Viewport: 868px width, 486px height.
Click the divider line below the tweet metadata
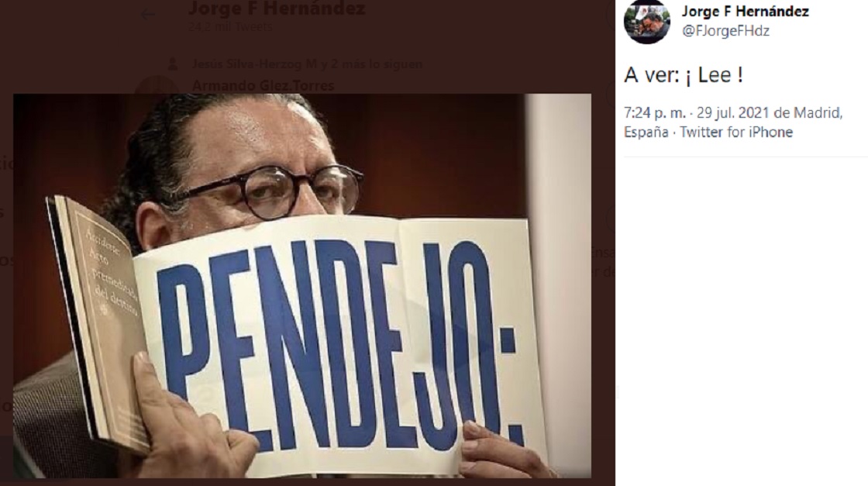pyautogui.click(x=746, y=157)
